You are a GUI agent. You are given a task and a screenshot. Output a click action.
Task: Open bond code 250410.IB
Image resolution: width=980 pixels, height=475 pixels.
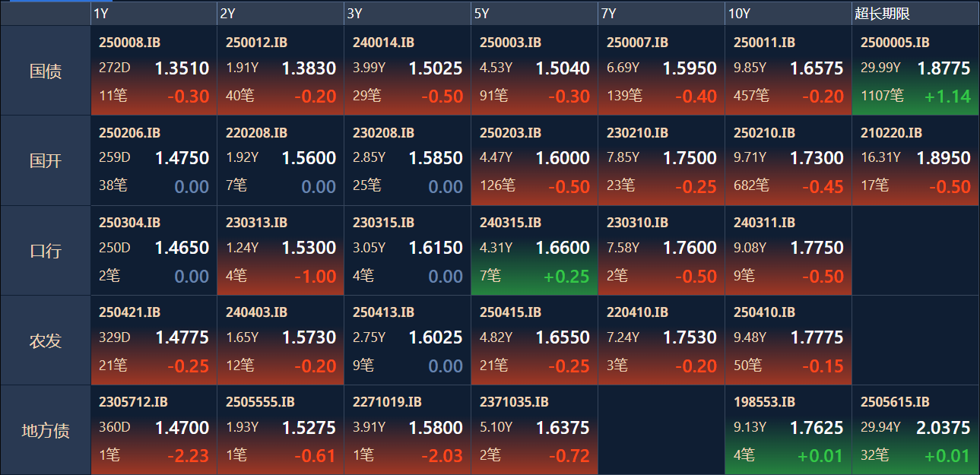[x=764, y=312]
